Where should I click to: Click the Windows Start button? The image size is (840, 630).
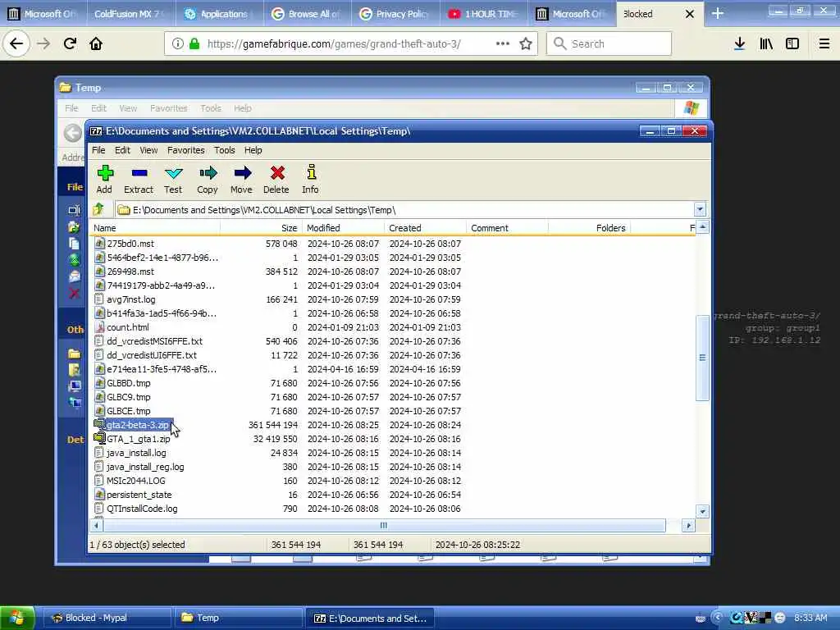17,618
